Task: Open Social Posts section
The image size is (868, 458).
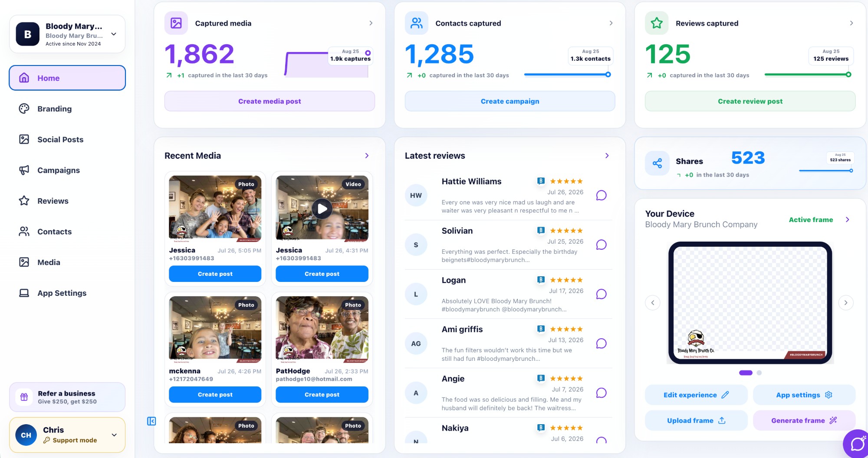Action: 67,140
